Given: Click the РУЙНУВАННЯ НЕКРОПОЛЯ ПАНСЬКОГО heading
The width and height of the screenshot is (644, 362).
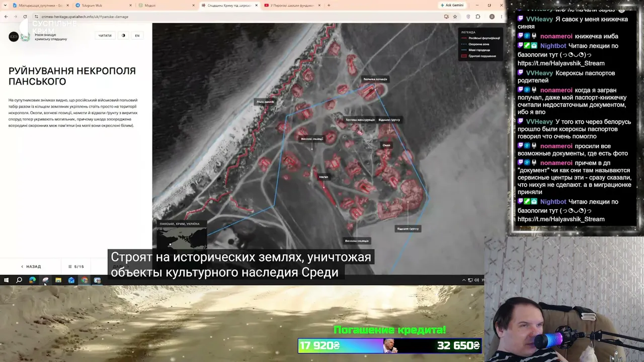Looking at the screenshot, I should pos(72,76).
